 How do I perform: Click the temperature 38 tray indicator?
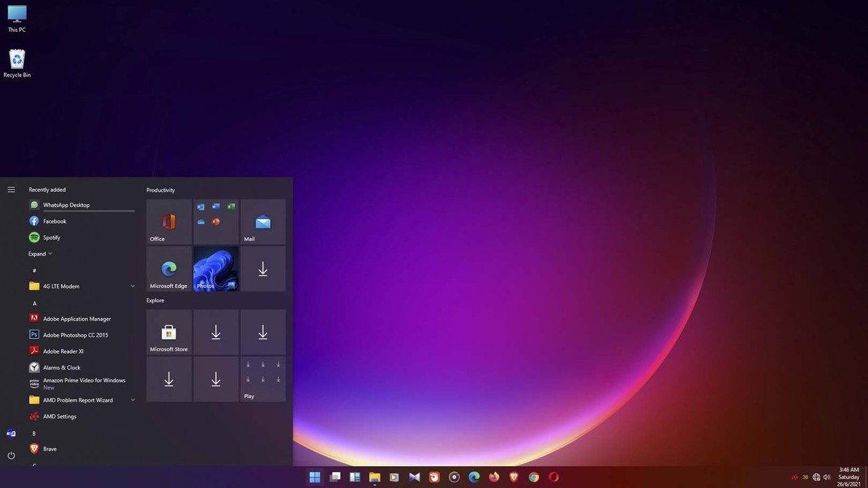[x=806, y=477]
